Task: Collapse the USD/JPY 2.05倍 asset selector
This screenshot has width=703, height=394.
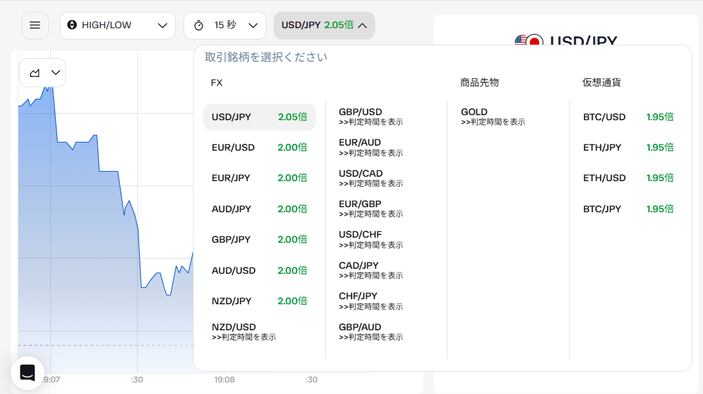Action: (x=324, y=26)
